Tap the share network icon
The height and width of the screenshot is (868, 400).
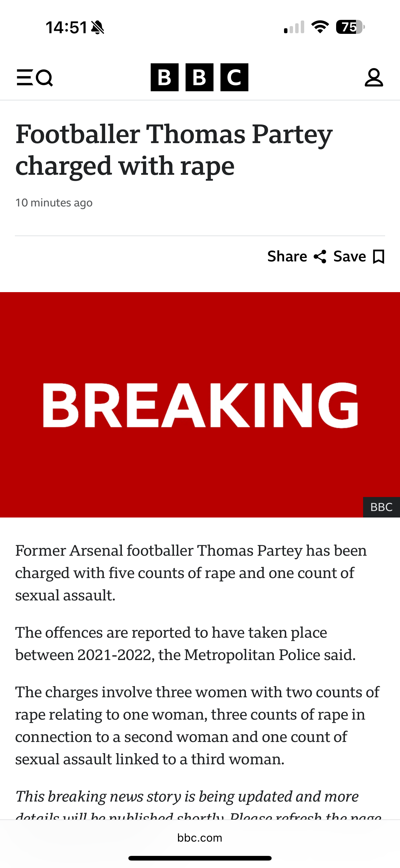point(320,257)
